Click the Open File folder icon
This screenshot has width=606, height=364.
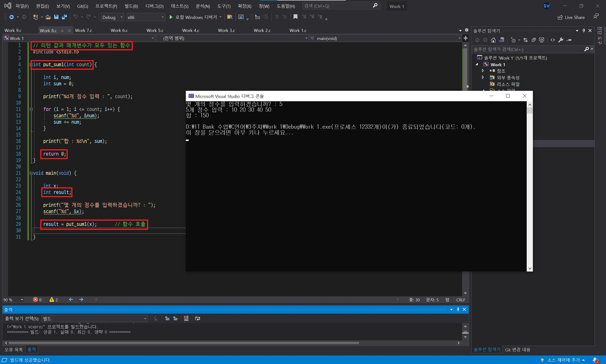[x=48, y=17]
